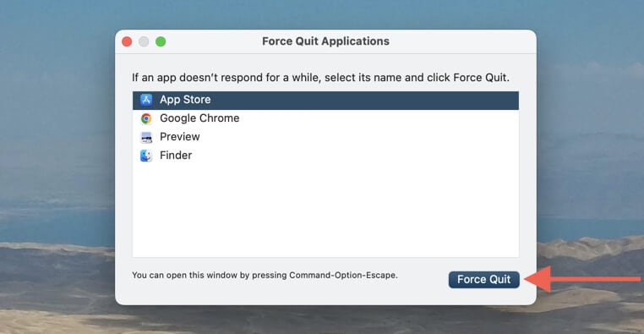Viewport: 644px width, 334px height.
Task: Click the Google Chrome icon in the list
Action: tap(146, 118)
